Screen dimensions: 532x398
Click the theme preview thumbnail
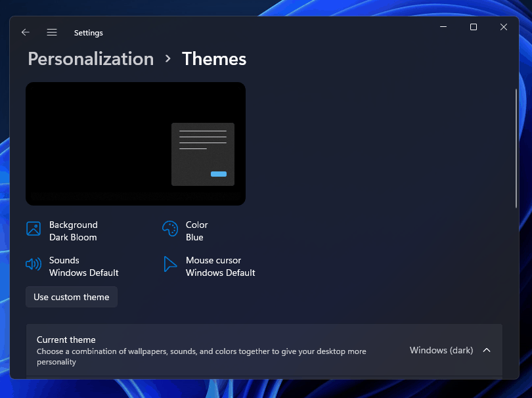pyautogui.click(x=135, y=144)
